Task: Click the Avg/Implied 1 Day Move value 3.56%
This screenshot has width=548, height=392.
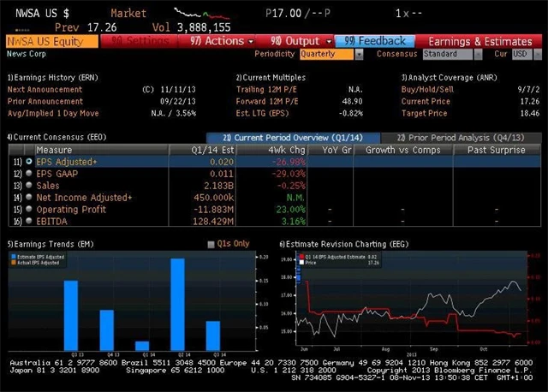Action: coord(184,113)
